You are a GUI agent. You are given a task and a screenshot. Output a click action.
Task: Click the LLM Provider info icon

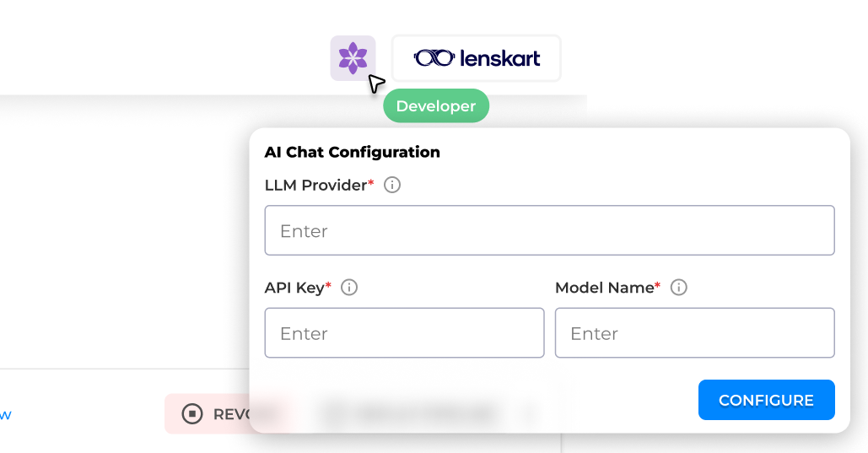[x=392, y=185]
